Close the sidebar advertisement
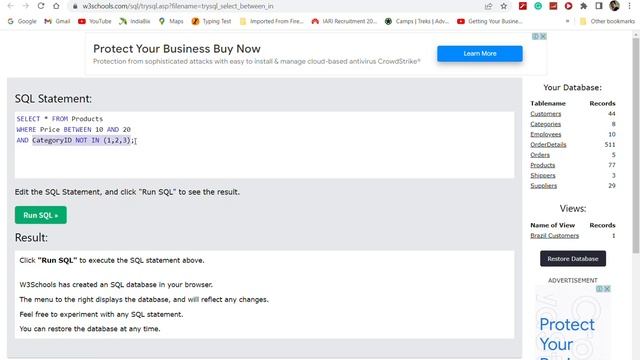The image size is (640, 360). 607,289
